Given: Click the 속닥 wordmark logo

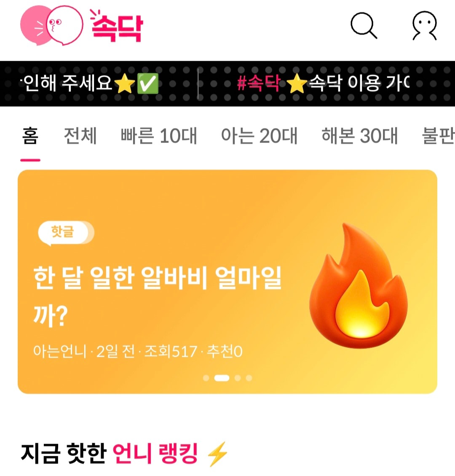Looking at the screenshot, I should pos(116,25).
